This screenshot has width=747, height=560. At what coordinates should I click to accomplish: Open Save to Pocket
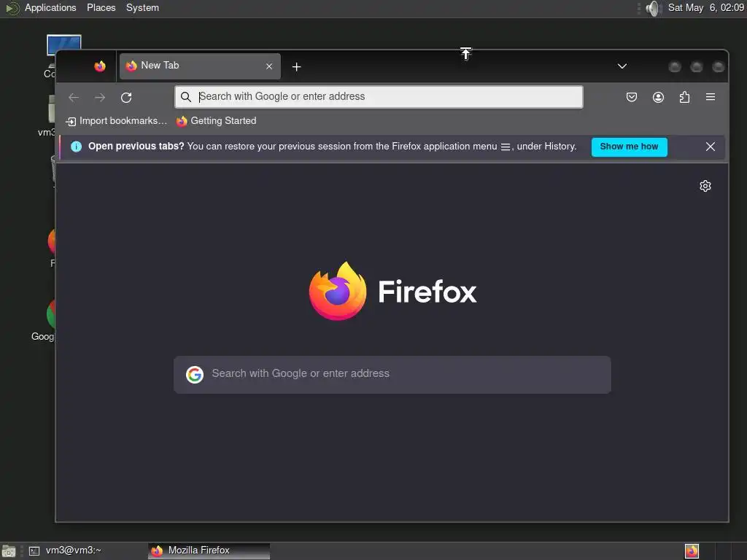[631, 97]
